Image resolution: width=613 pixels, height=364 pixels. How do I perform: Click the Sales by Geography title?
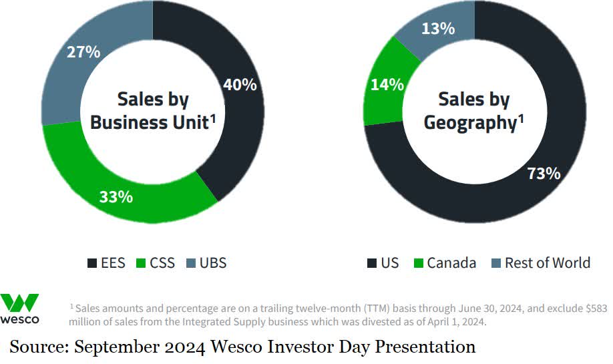(x=473, y=111)
